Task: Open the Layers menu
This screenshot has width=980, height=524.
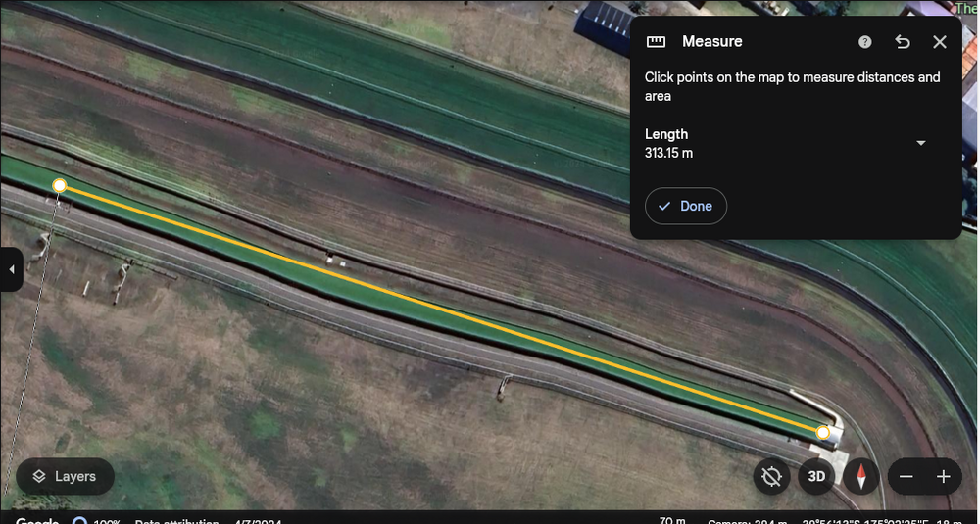Action: pyautogui.click(x=65, y=476)
